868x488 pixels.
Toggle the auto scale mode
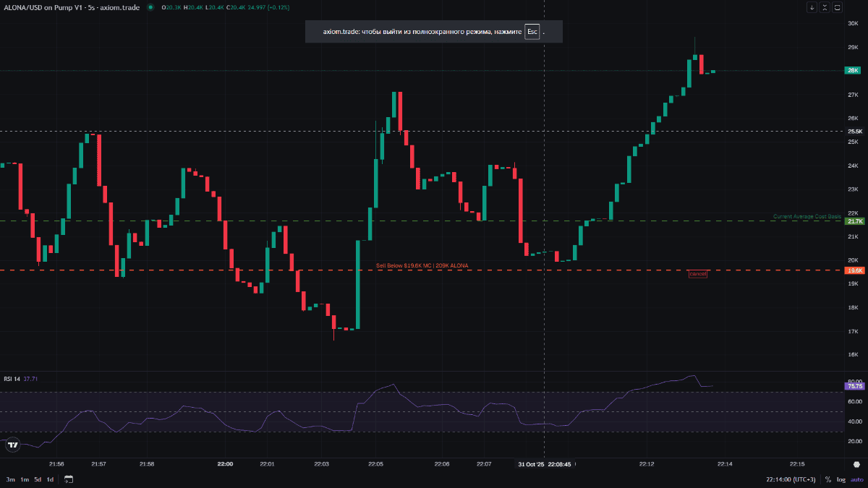click(856, 479)
